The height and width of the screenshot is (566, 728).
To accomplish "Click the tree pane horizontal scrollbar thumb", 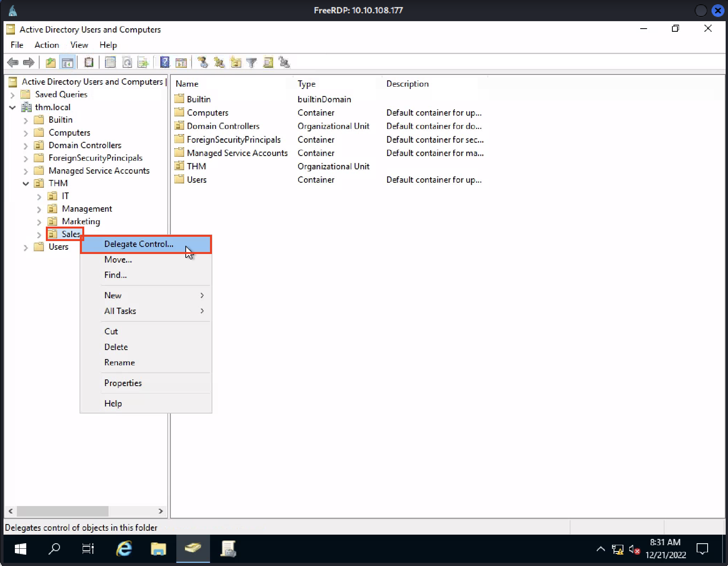I will coord(63,511).
